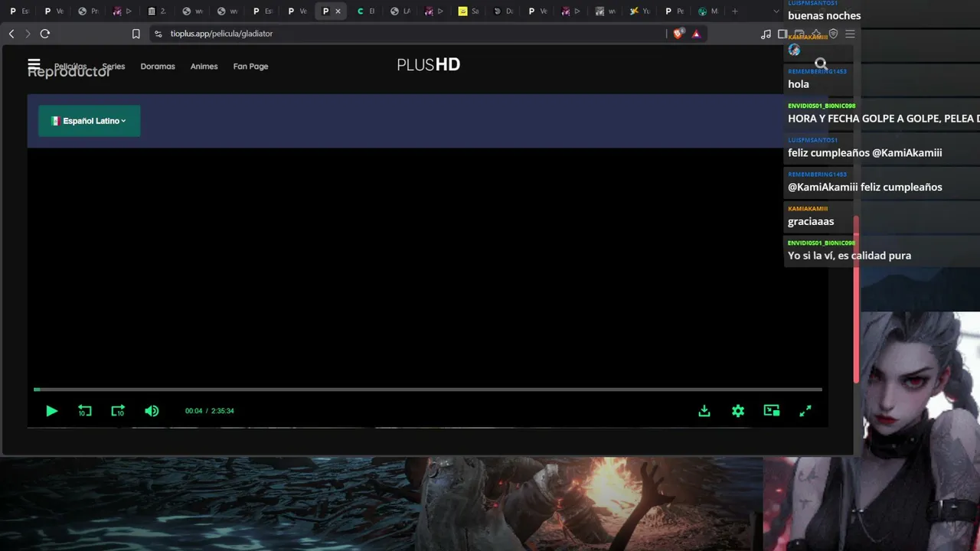Go to the Películas section
Image resolution: width=980 pixels, height=551 pixels.
coord(70,67)
